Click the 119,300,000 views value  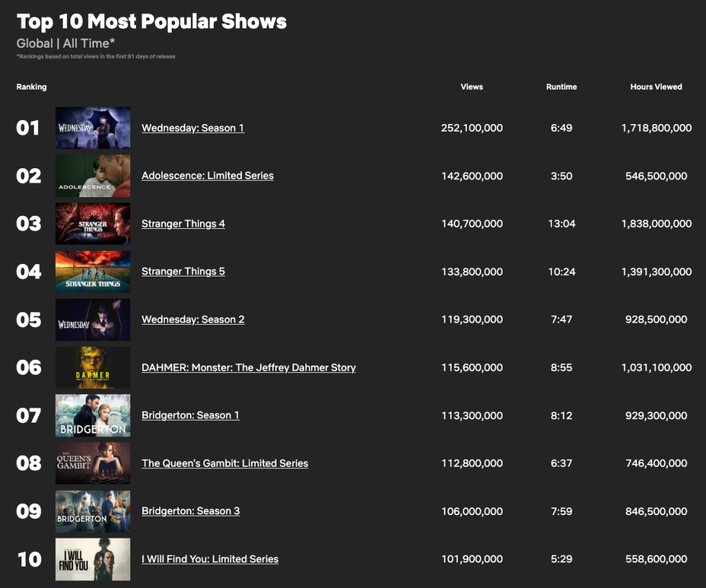click(472, 320)
